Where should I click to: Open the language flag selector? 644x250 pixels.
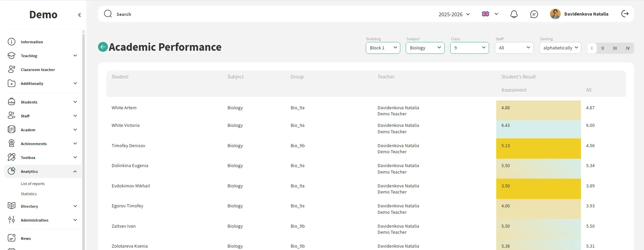pyautogui.click(x=490, y=14)
